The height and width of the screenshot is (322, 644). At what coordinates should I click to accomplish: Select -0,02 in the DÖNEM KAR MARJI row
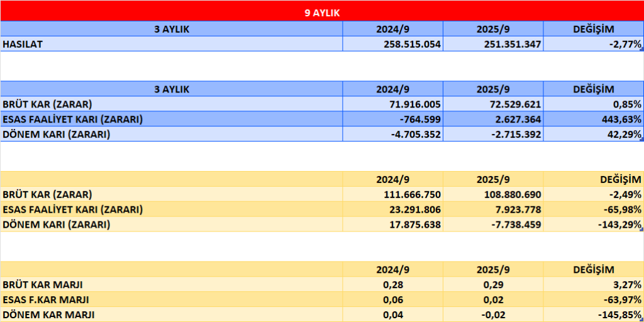coord(493,314)
